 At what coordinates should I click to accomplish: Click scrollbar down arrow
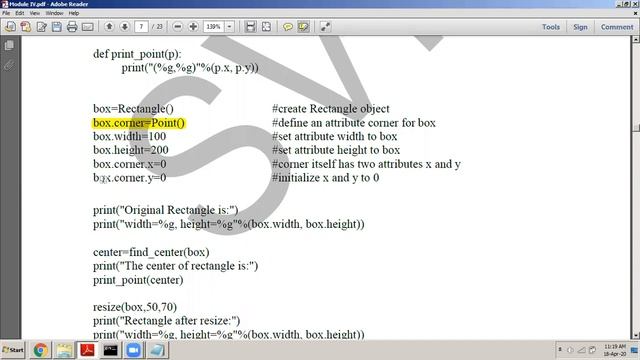coord(636,336)
